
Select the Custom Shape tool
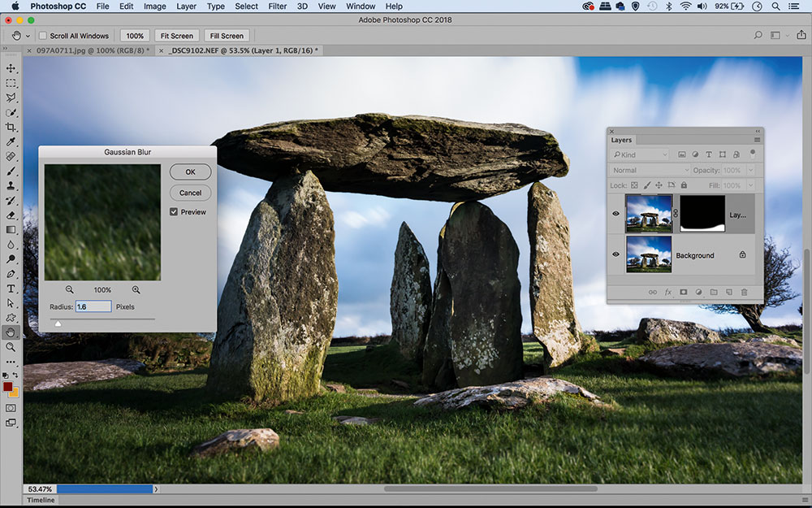click(x=11, y=318)
